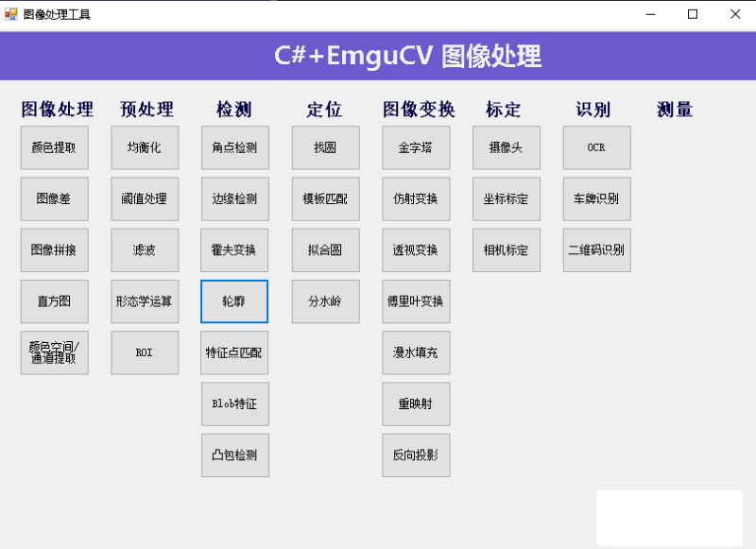Select the ROI tool
Viewport: 756px width, 549px height.
pyautogui.click(x=145, y=352)
